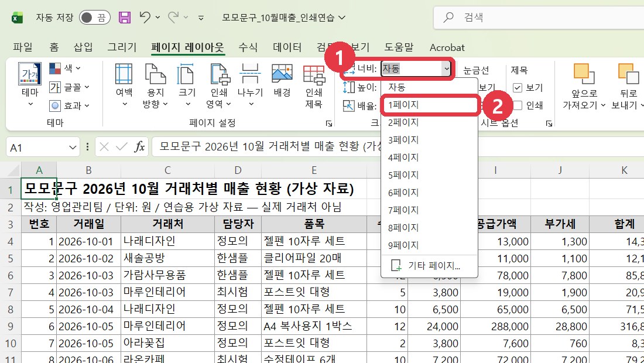
Task: Open the 페이지 설정 dialog launcher
Action: point(328,123)
